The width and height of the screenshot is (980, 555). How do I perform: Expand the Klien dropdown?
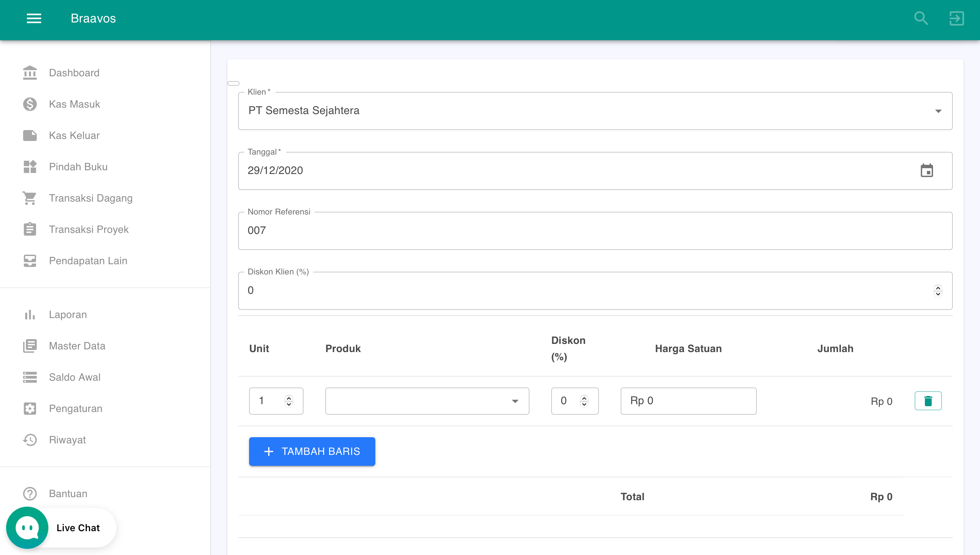click(938, 111)
